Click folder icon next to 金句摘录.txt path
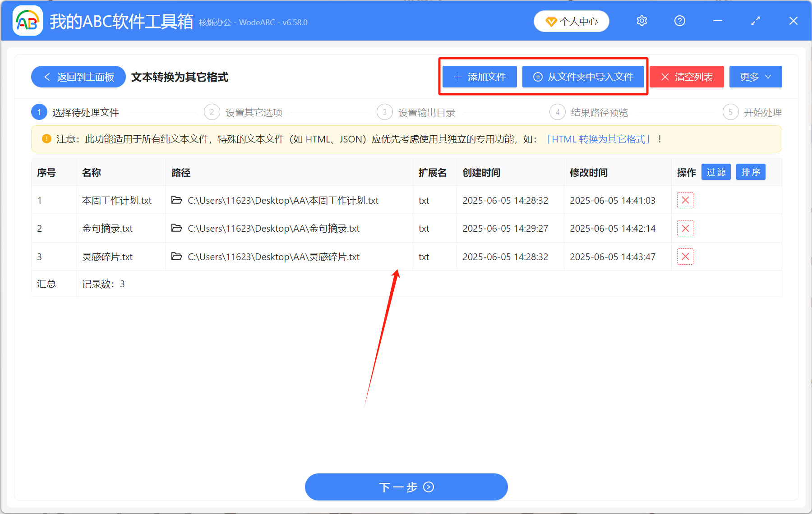 176,228
